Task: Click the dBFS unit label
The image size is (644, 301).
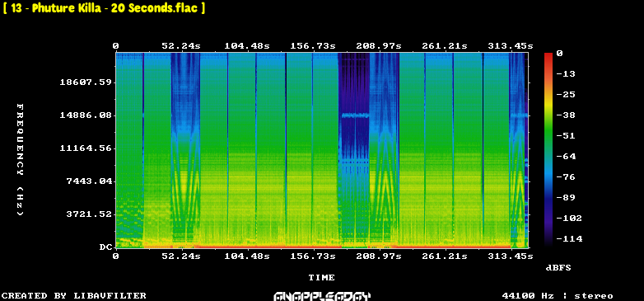Action: (558, 268)
